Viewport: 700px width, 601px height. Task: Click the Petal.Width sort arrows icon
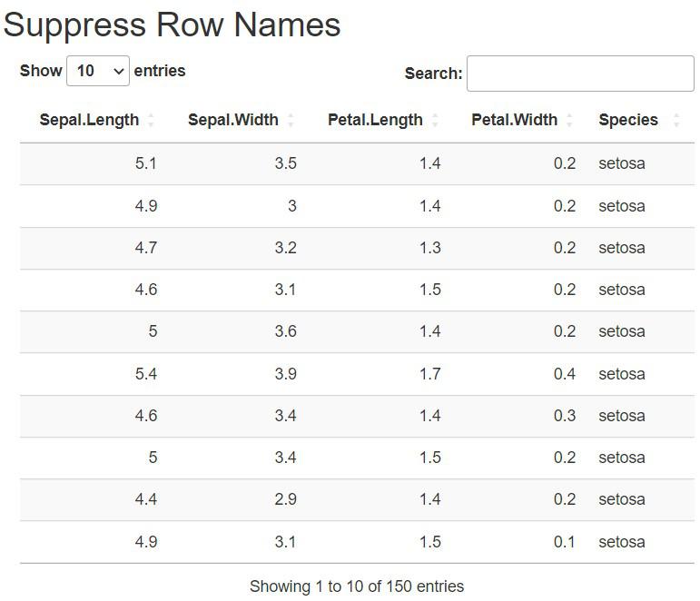[569, 120]
